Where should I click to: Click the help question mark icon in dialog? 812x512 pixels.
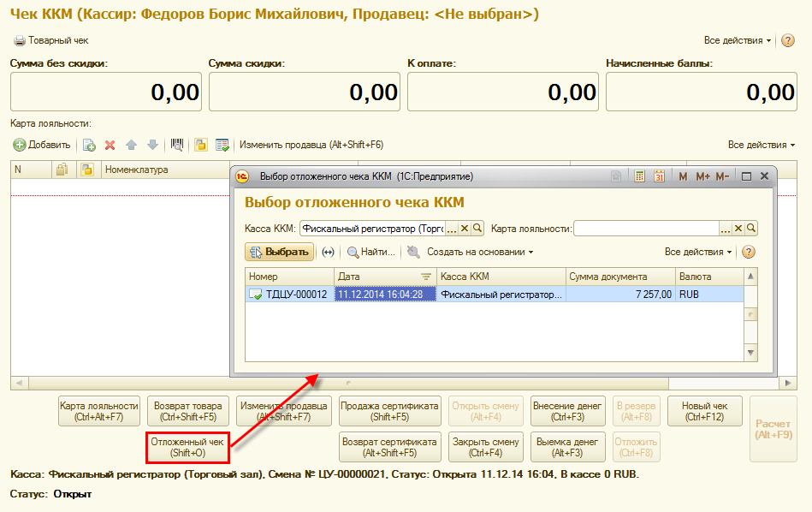pyautogui.click(x=749, y=252)
